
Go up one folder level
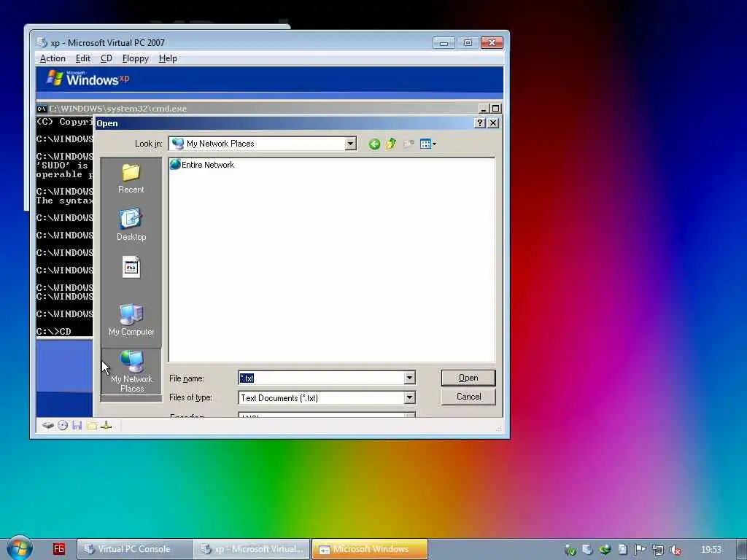tap(391, 144)
